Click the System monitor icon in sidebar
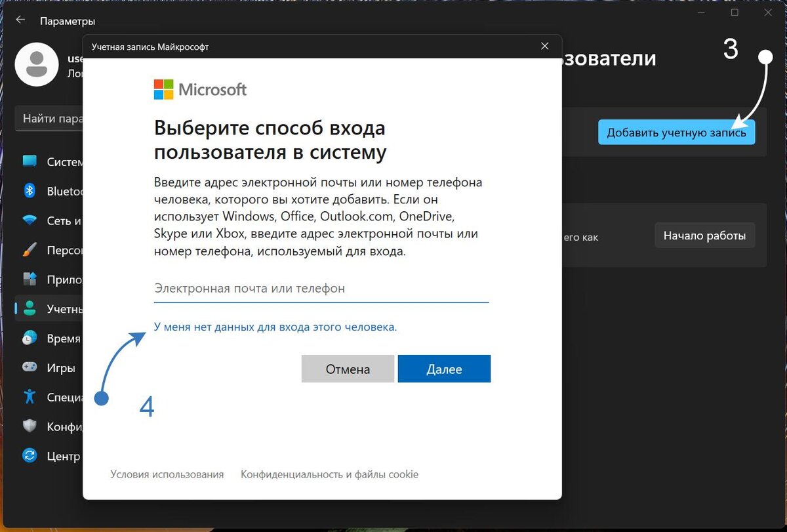Image resolution: width=787 pixels, height=532 pixels. click(x=30, y=161)
